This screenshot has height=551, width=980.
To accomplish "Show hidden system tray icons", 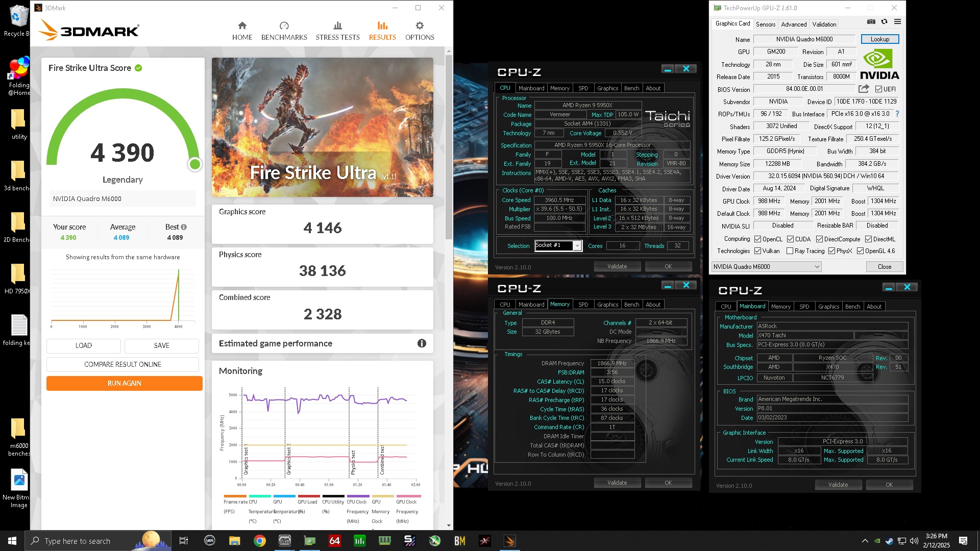I will click(x=865, y=541).
